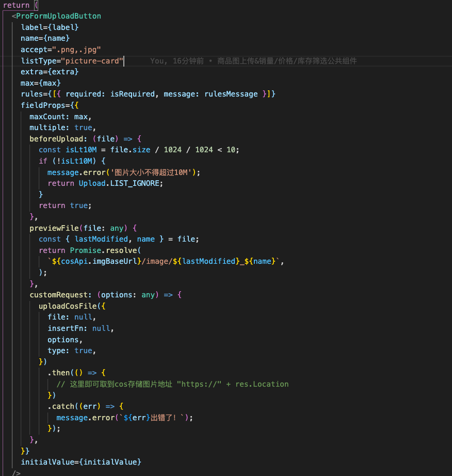The image size is (452, 476).
Task: Click the maxCount: max, line
Action: pos(60,117)
